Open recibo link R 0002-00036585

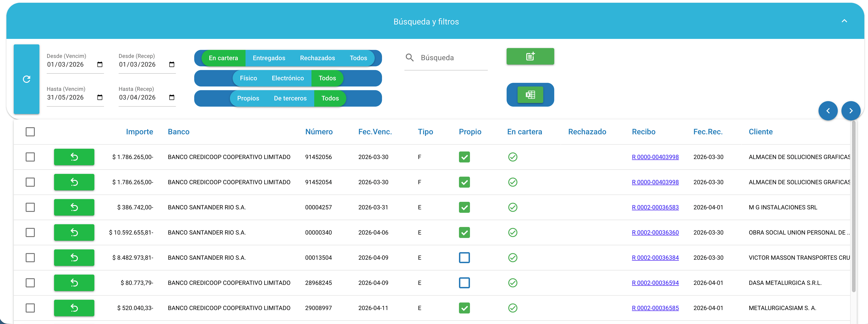655,308
